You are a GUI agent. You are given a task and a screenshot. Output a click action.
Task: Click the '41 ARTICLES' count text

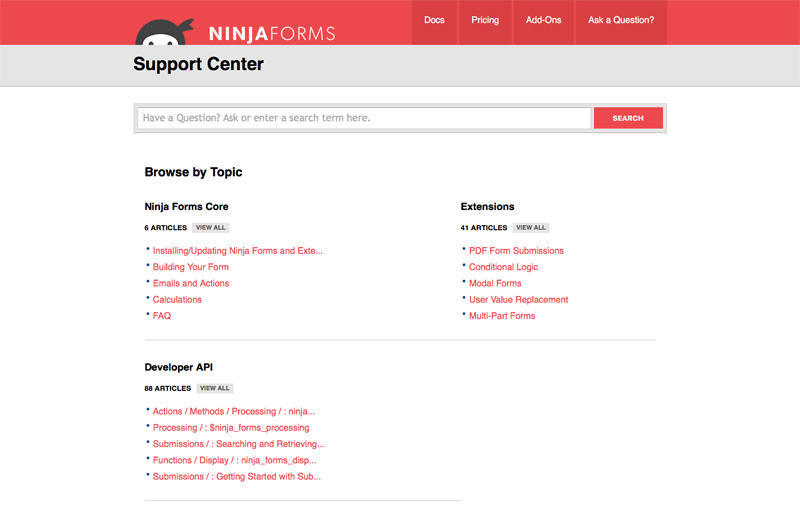tap(484, 228)
